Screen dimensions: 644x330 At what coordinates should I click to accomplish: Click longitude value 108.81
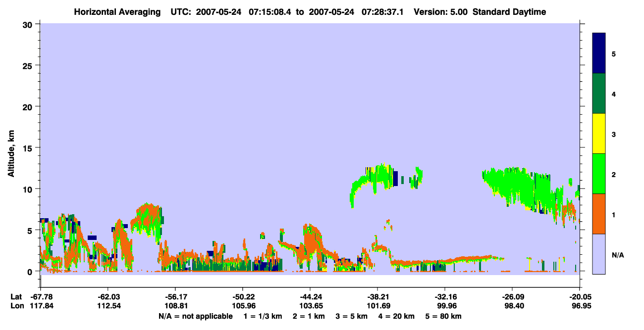coord(175,306)
